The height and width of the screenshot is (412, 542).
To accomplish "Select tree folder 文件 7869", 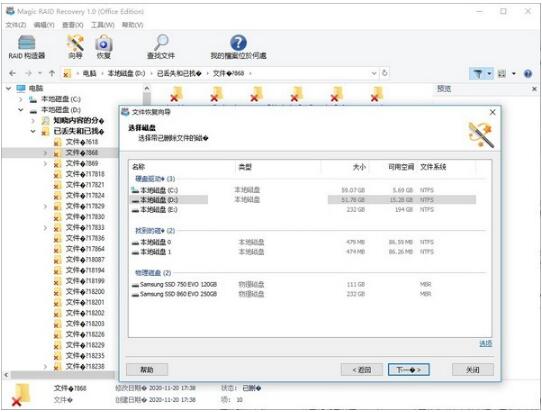I will [x=82, y=163].
